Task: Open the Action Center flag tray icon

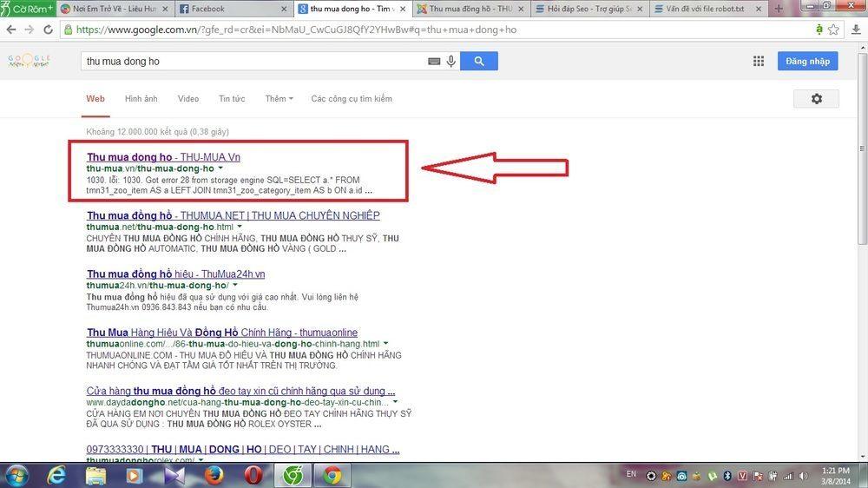Action: (758, 476)
